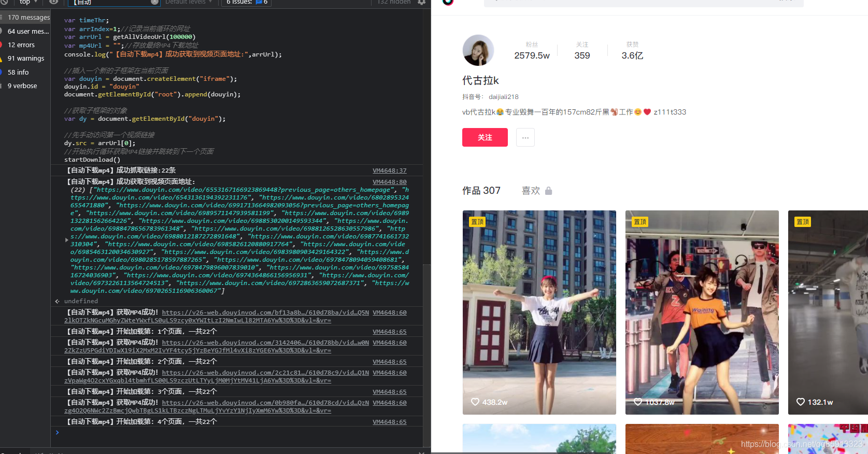Select '170 messages' in console sidebar
The width and height of the screenshot is (868, 454).
pyautogui.click(x=25, y=18)
